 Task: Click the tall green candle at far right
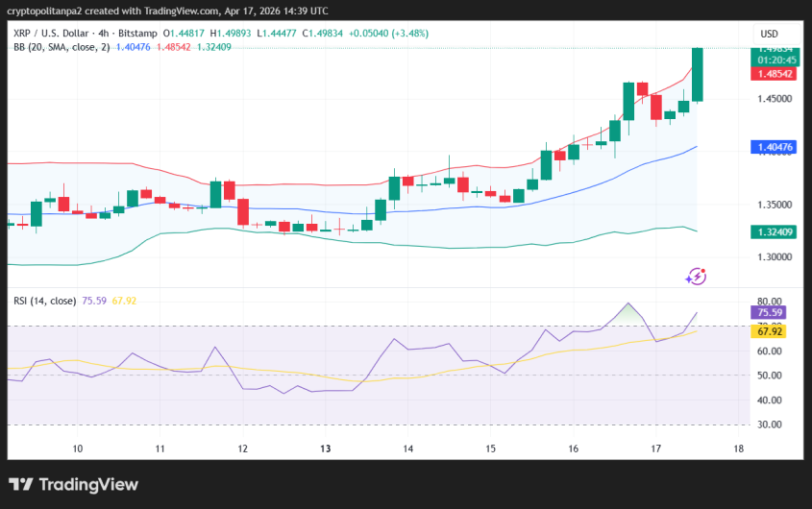pyautogui.click(x=698, y=74)
